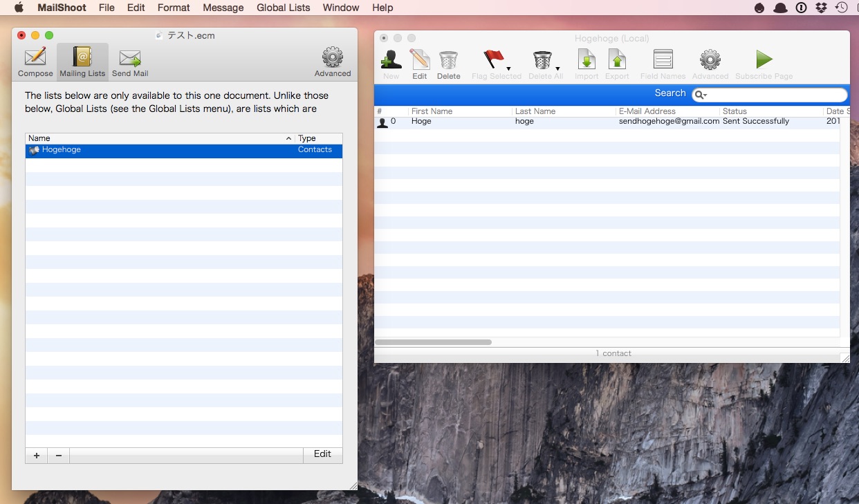Open the Global Lists menu
This screenshot has width=859, height=504.
(284, 8)
